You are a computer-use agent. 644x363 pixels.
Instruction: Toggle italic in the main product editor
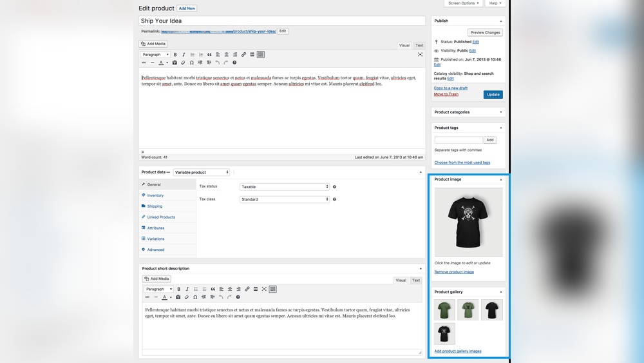[184, 55]
